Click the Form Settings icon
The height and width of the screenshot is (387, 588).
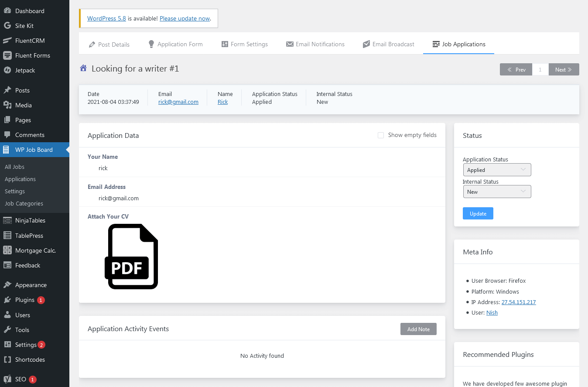click(x=225, y=44)
